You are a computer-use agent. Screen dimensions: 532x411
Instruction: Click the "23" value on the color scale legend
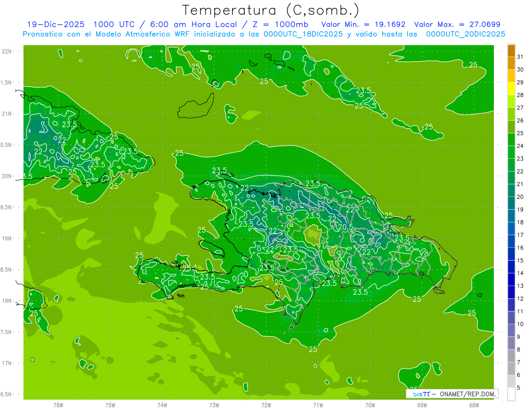[x=520, y=159]
